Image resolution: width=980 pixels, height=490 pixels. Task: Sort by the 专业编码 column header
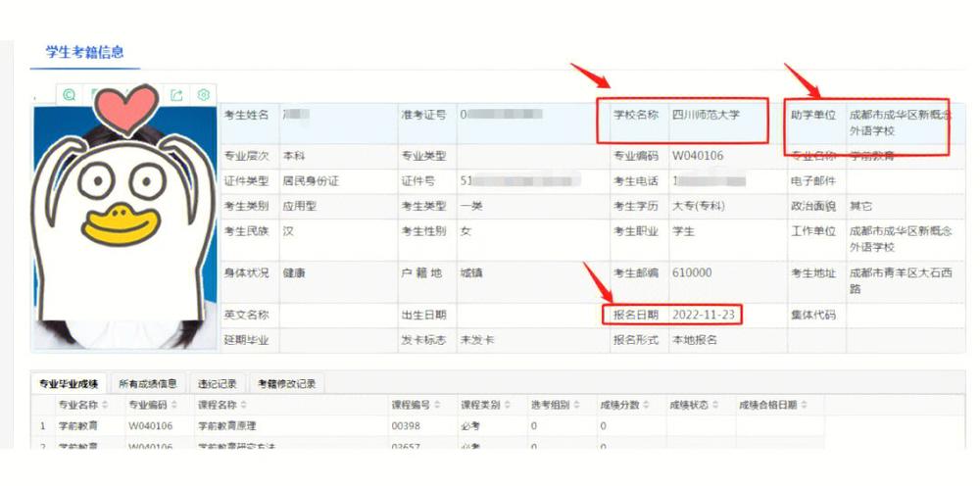pyautogui.click(x=153, y=405)
